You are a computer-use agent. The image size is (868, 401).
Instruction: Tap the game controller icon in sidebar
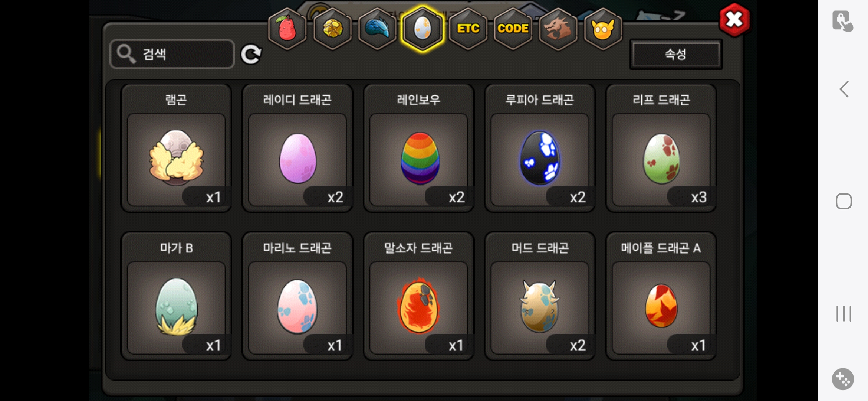coord(843,379)
